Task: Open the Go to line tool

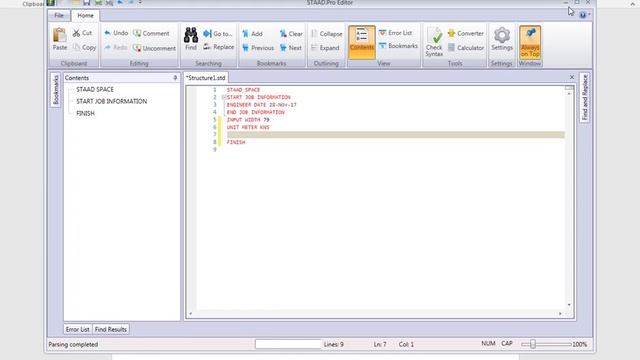Action: coord(218,33)
